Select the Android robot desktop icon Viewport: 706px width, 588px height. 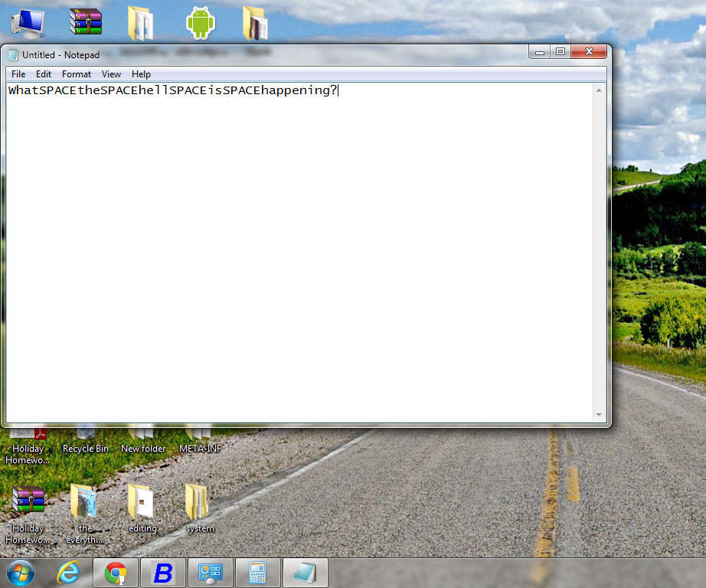[201, 23]
